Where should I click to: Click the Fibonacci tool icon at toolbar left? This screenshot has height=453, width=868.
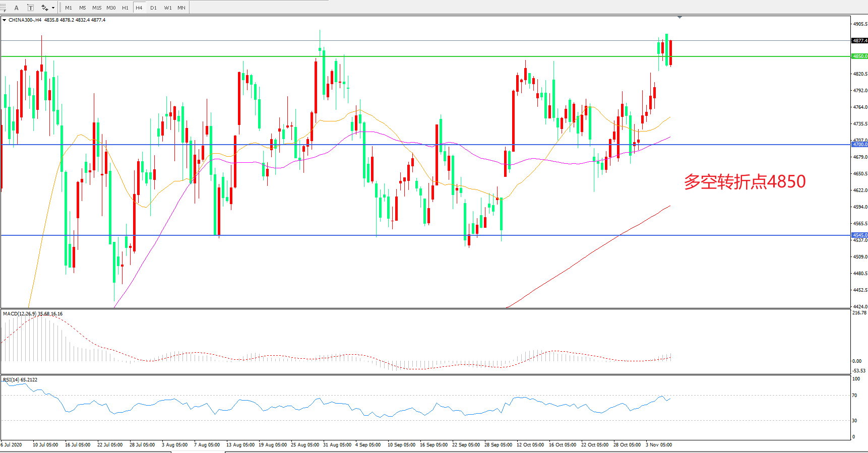point(4,8)
